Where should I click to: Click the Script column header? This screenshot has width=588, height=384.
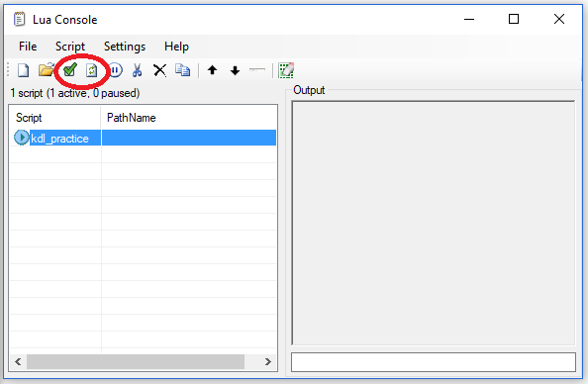click(x=55, y=118)
